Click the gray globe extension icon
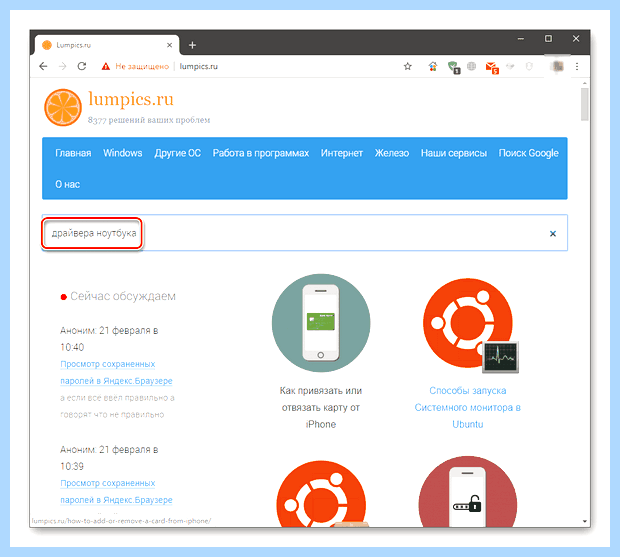Viewport: 620px width, 557px height. (x=471, y=66)
